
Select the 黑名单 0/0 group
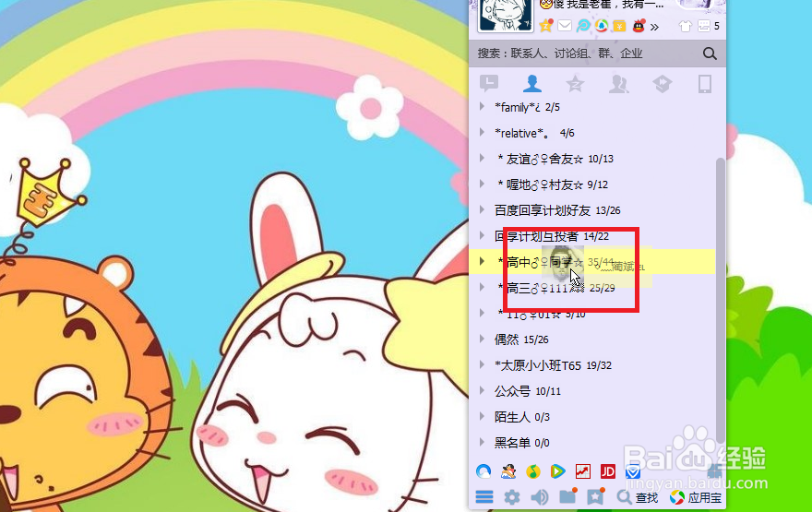(591, 443)
